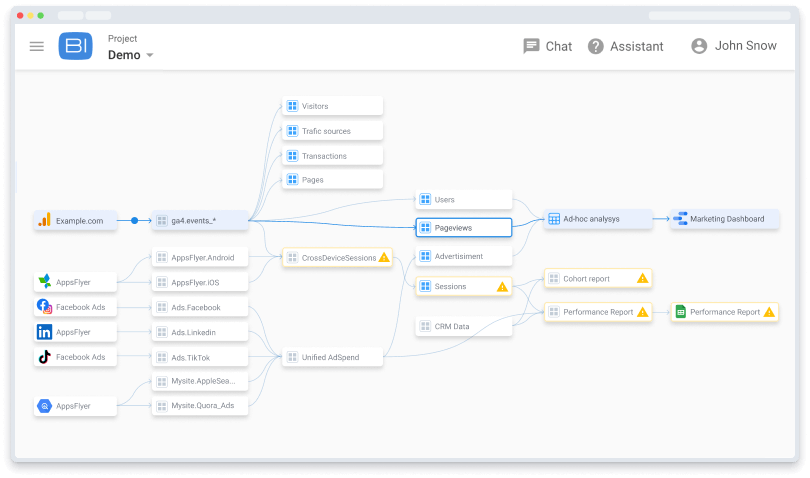Click the green Sheets Performance Report icon
Viewport: 810px width, 478px height.
click(680, 312)
